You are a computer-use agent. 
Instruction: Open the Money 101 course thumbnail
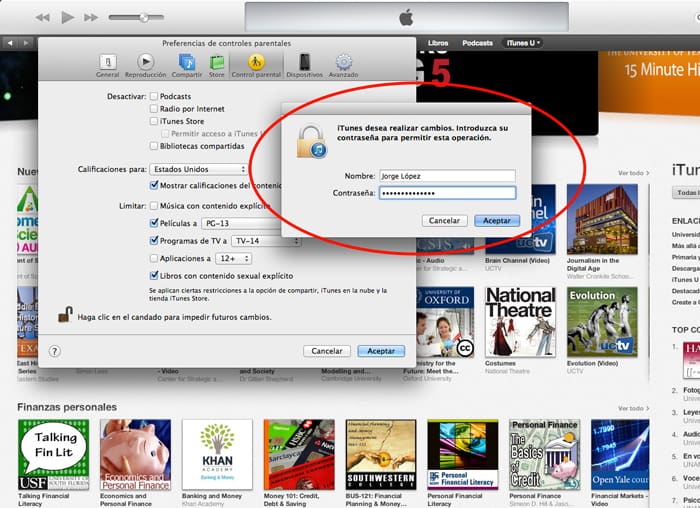(x=299, y=454)
